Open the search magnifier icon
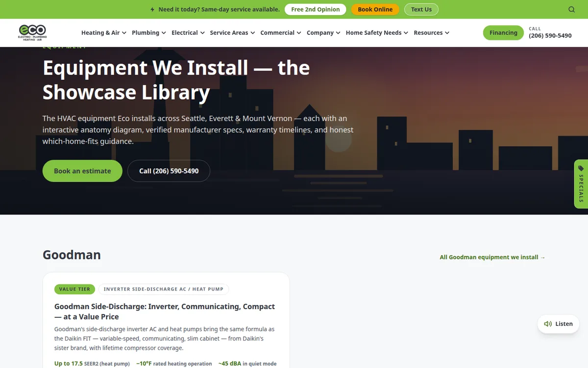 (x=572, y=9)
